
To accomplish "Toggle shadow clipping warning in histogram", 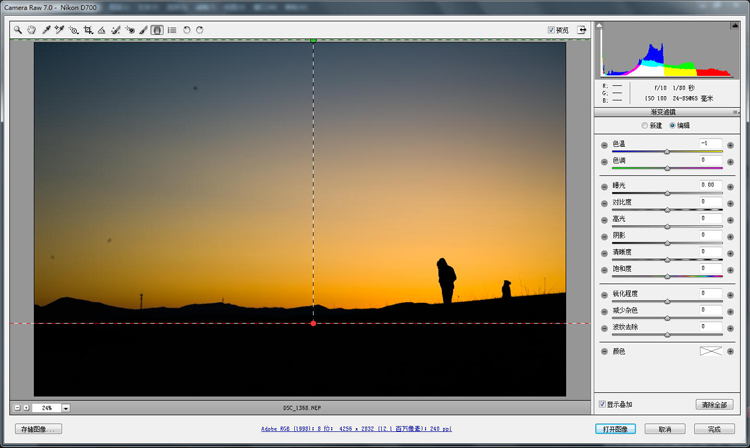I will click(599, 25).
